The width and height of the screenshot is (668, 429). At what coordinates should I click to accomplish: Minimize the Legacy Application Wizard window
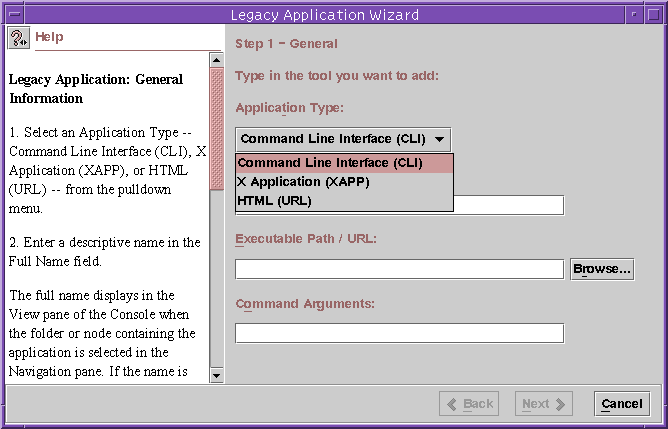click(635, 14)
